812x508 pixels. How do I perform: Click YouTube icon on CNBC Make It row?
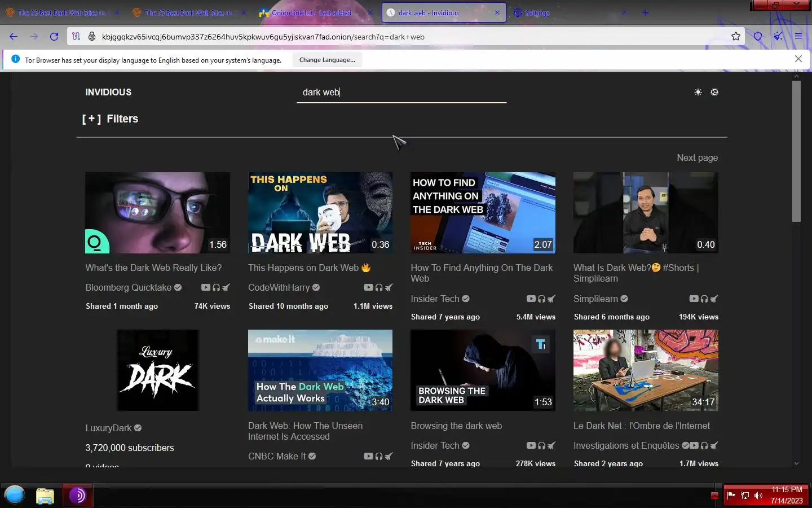pos(368,456)
